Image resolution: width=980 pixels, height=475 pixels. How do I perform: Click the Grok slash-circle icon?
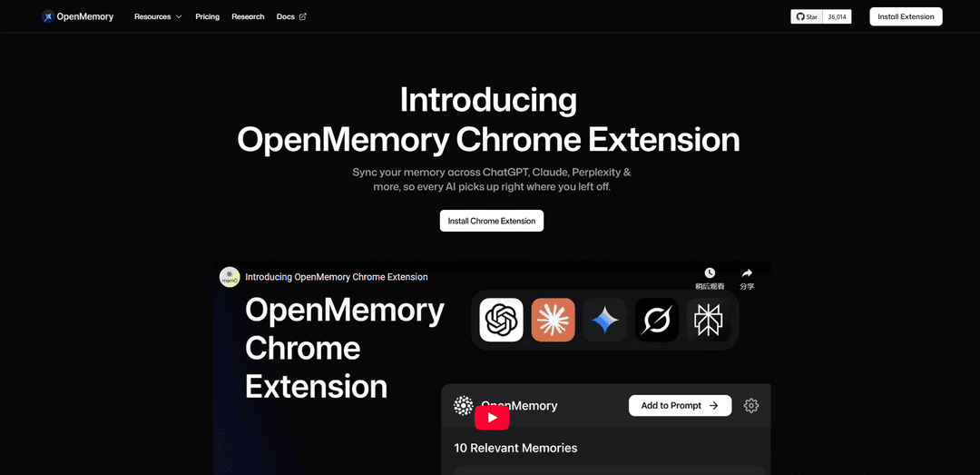click(657, 320)
